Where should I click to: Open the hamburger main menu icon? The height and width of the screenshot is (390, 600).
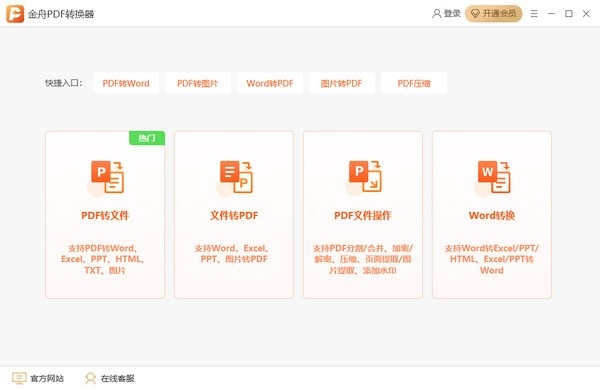pyautogui.click(x=534, y=14)
